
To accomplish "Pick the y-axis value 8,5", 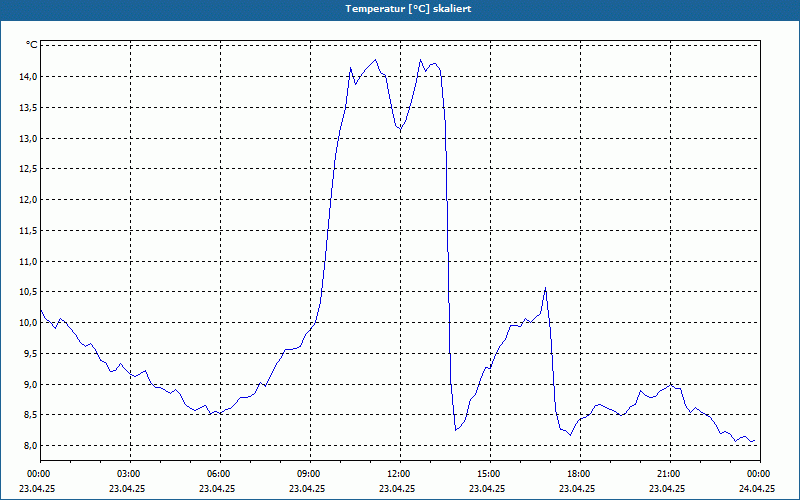I will [x=30, y=415].
